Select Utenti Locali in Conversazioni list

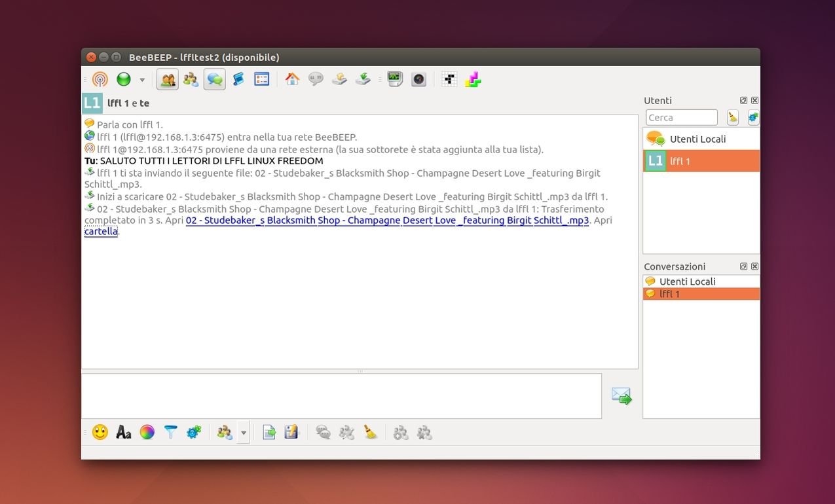(687, 281)
